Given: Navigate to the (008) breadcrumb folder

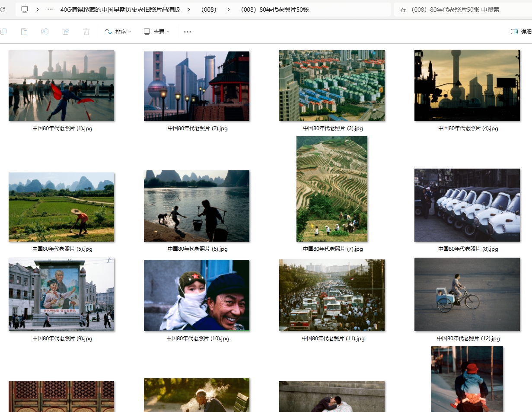Looking at the screenshot, I should pos(209,10).
